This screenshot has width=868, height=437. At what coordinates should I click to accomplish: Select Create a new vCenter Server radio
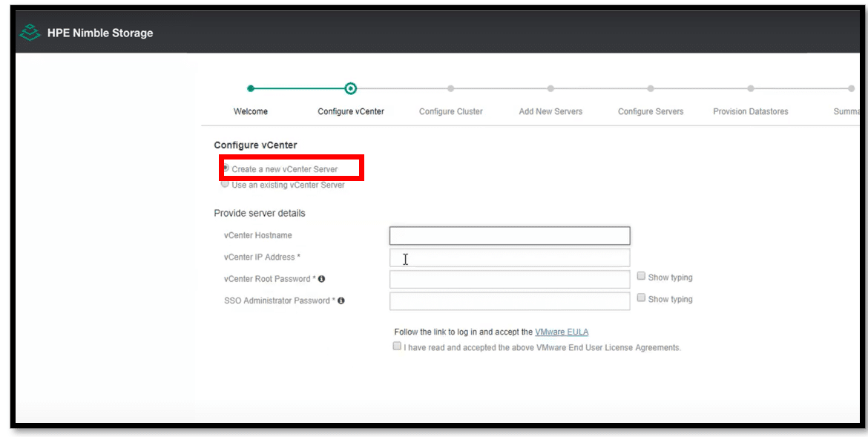226,168
